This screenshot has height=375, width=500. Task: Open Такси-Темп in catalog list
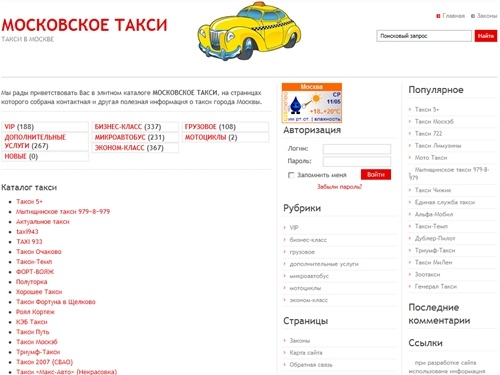coord(34,261)
